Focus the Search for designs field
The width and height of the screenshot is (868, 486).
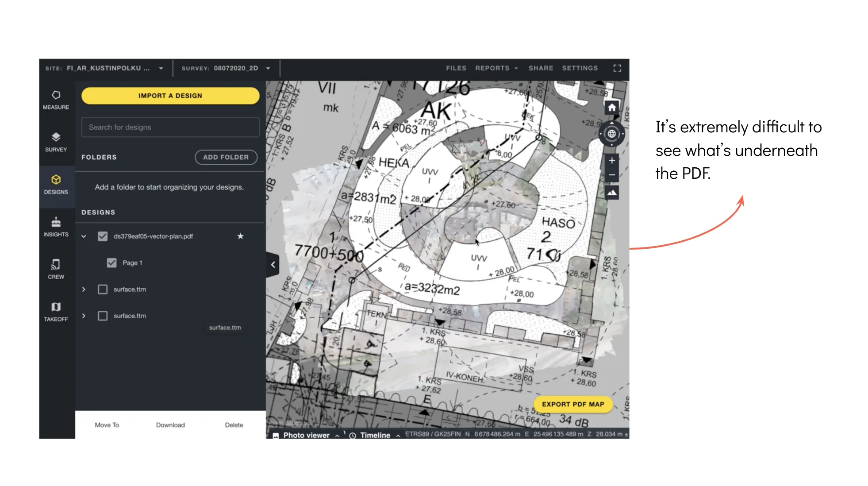(x=170, y=127)
